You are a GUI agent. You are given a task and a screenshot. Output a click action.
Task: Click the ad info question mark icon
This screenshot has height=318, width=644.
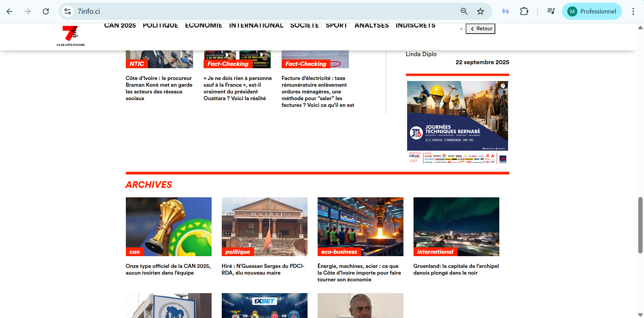(x=503, y=86)
